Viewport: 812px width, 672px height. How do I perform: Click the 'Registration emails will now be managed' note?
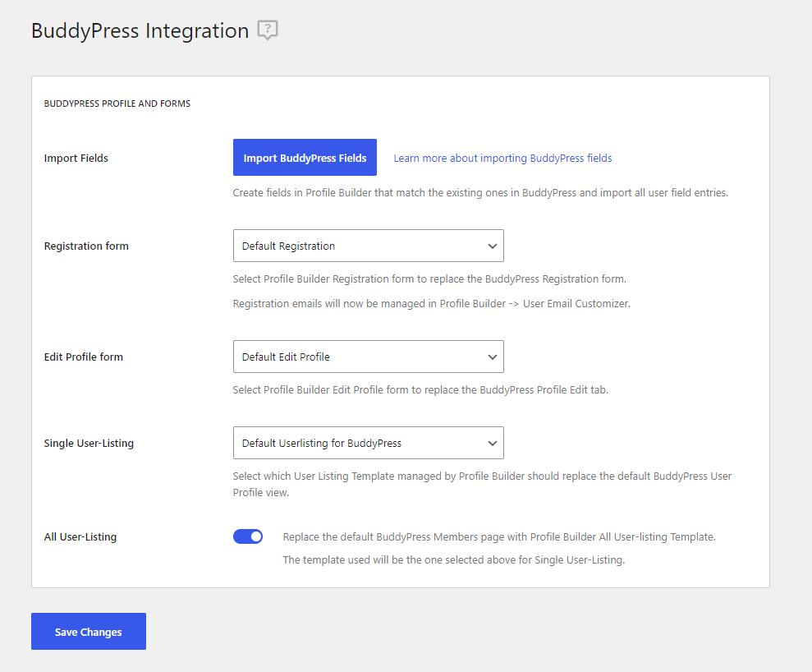click(x=431, y=304)
